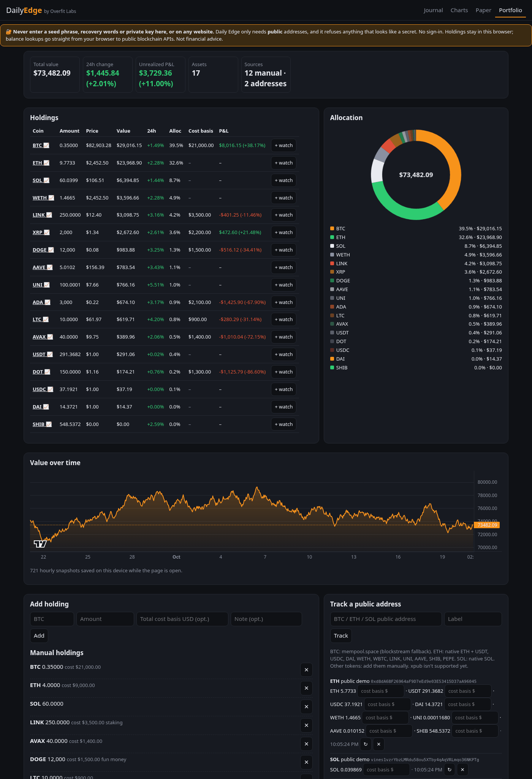Add AVAX to the watchlist
Image resolution: width=532 pixels, height=779 pixels.
[283, 337]
